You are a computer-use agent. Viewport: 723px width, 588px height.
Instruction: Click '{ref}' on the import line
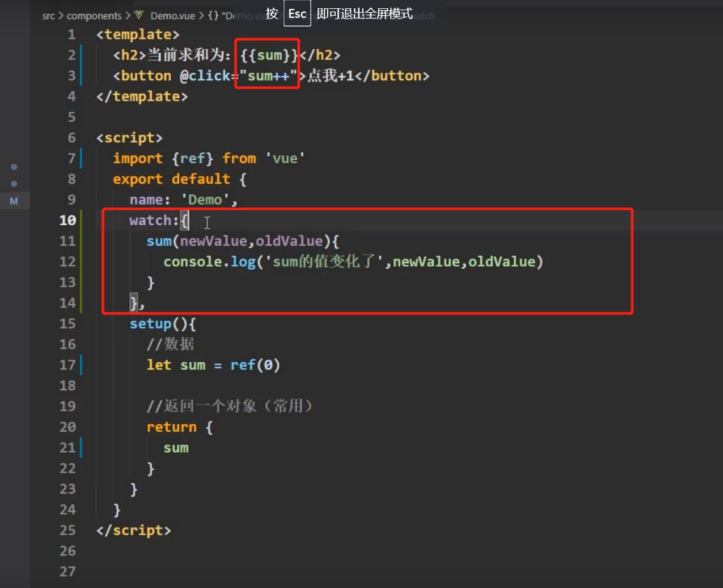tap(193, 159)
